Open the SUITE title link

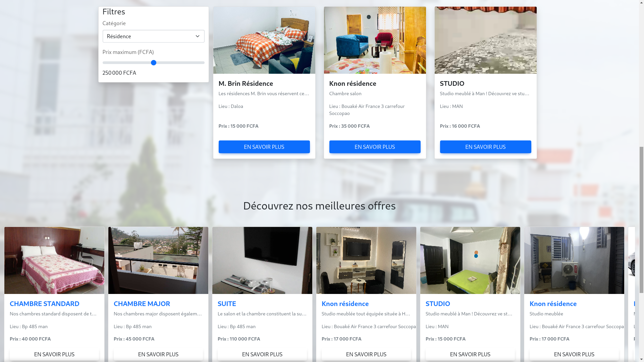(227, 303)
